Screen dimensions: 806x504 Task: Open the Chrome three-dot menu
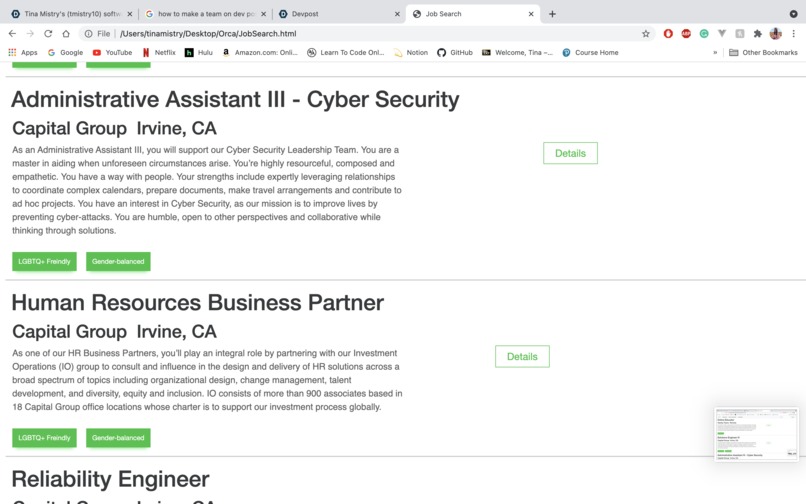click(793, 33)
